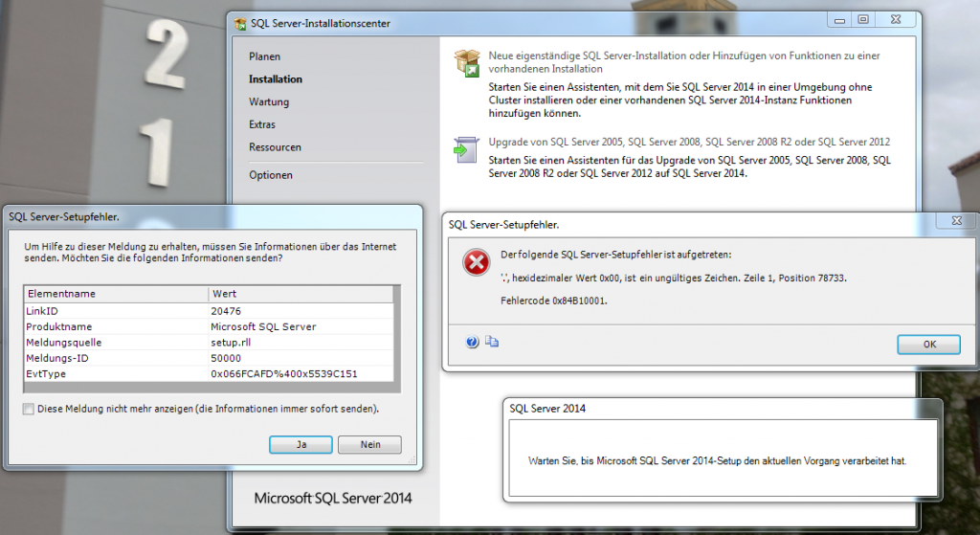
Task: Select the LinkID row
Action: [210, 311]
